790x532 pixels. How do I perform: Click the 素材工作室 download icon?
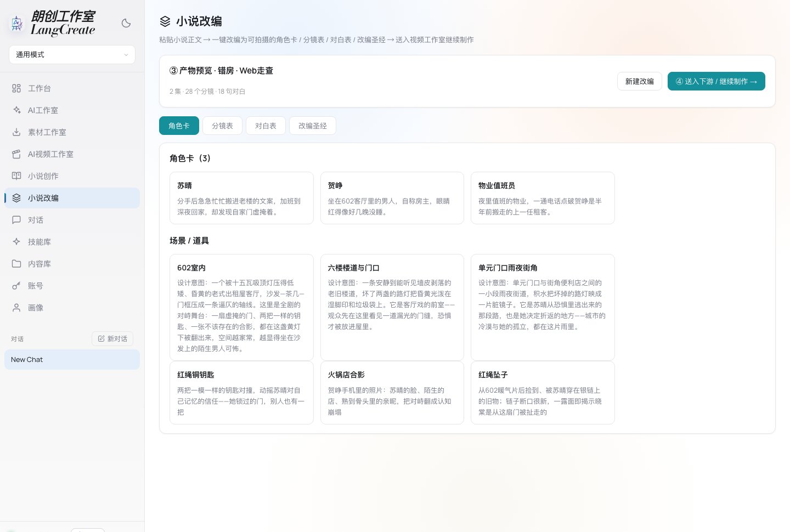16,132
